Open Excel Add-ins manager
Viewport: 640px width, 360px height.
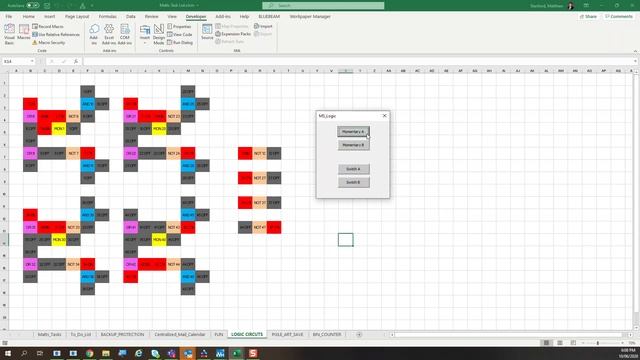(x=109, y=34)
